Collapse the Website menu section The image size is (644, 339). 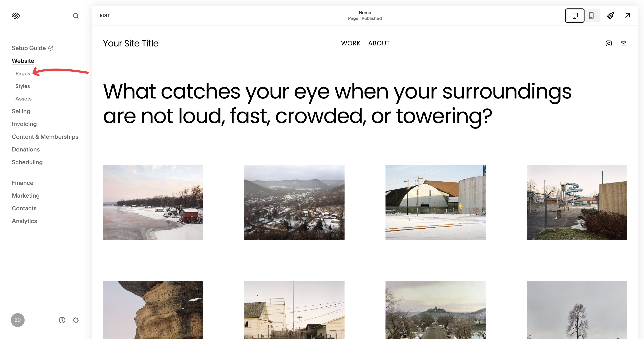tap(23, 61)
